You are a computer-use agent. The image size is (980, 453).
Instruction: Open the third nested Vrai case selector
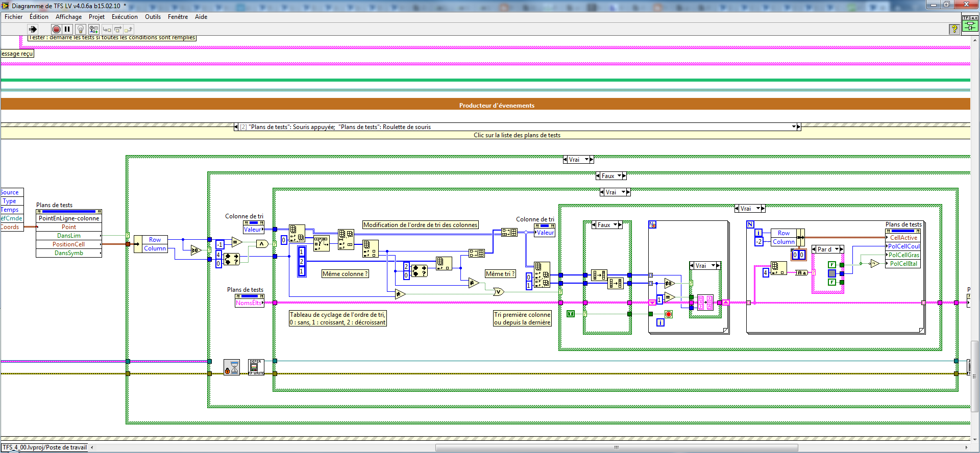pos(623,192)
